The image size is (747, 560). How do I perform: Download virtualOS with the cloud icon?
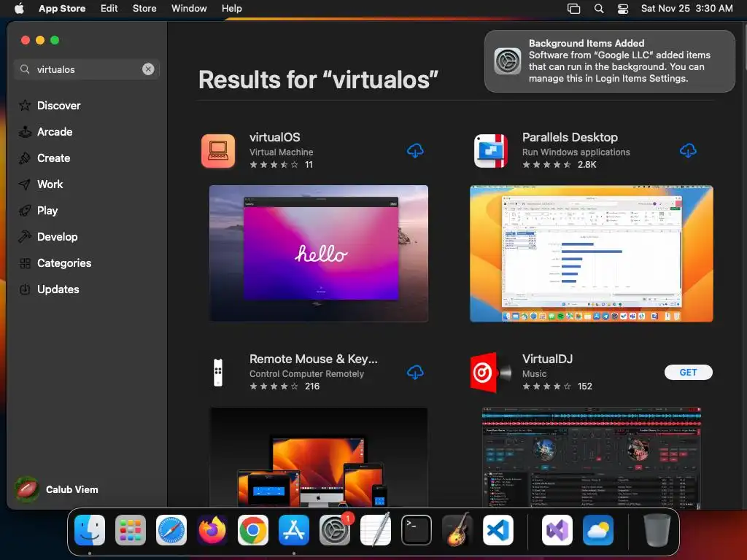click(x=415, y=151)
